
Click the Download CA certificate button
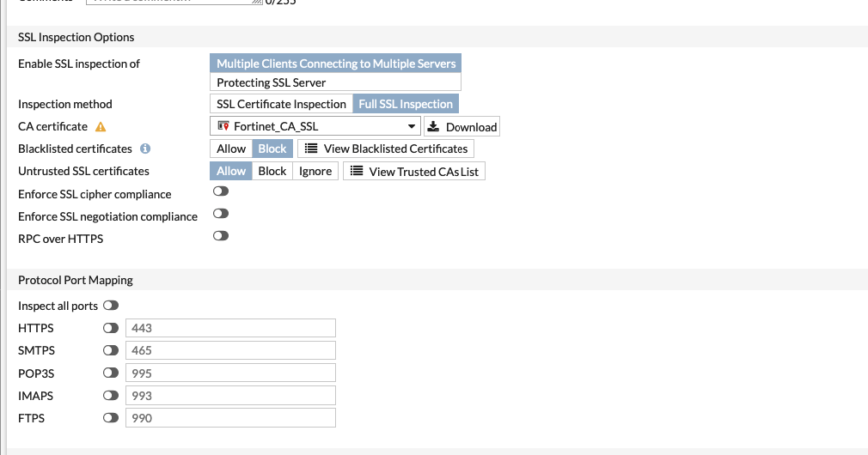[x=462, y=126]
